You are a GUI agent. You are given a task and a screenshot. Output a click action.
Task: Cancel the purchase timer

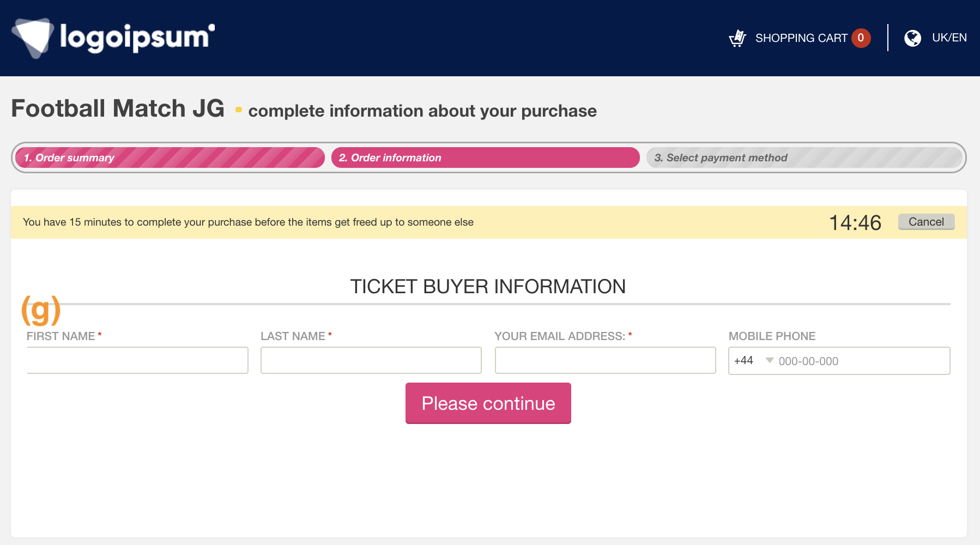927,222
